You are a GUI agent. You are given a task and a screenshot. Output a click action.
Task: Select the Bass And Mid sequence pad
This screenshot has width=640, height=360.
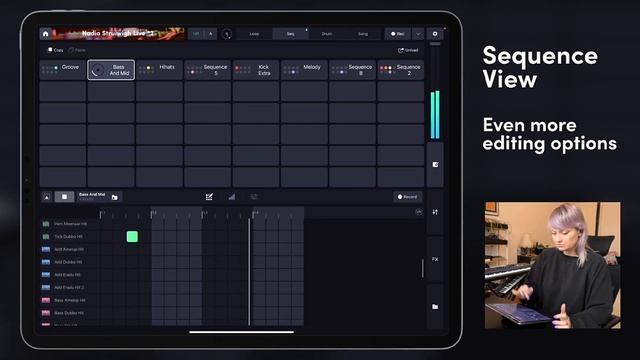[x=111, y=70]
